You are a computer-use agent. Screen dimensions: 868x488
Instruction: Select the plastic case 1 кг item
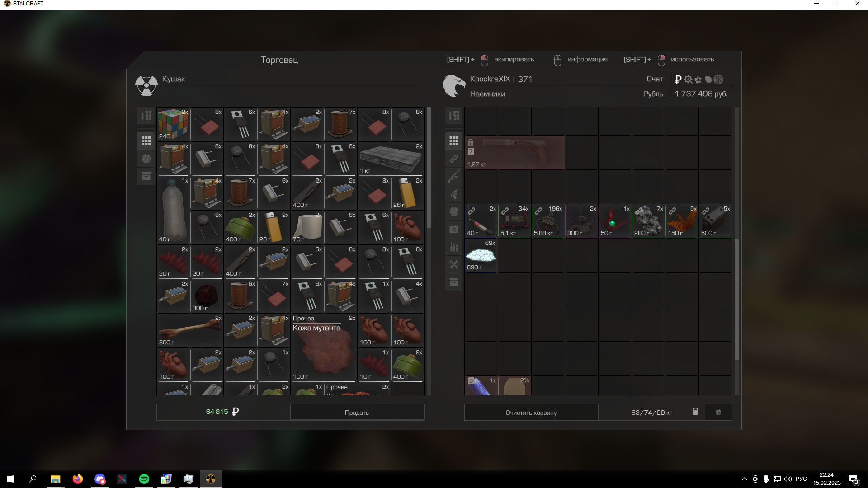391,159
